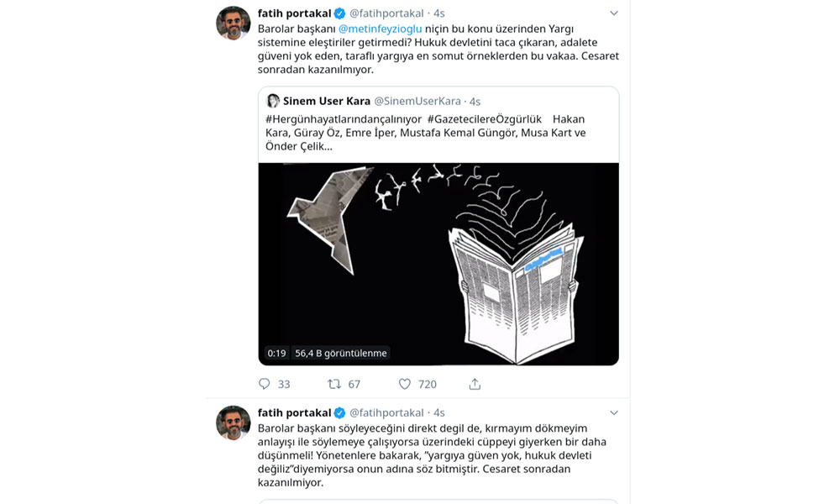Open fatih portakal's avatar on the second tweet
Image resolution: width=840 pixels, height=504 pixels.
233,423
